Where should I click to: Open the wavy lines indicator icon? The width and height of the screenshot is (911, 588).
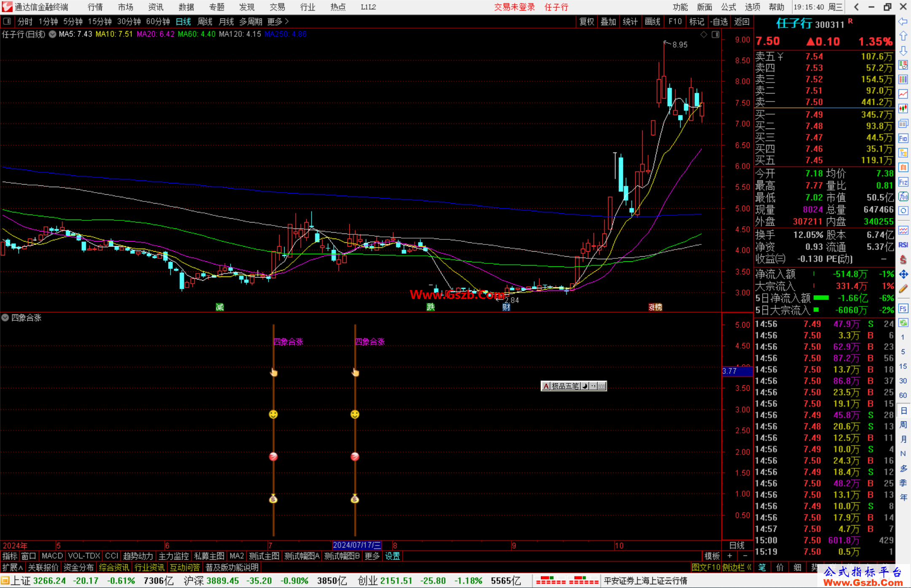coord(903,230)
